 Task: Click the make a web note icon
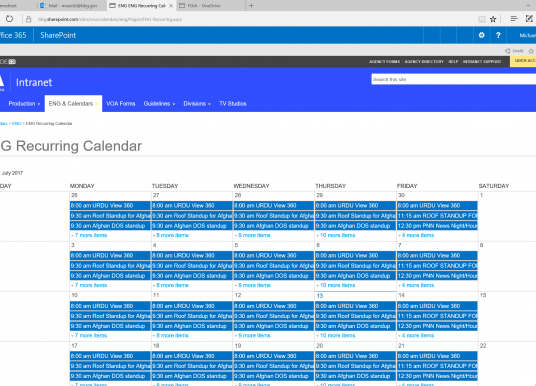(x=529, y=19)
